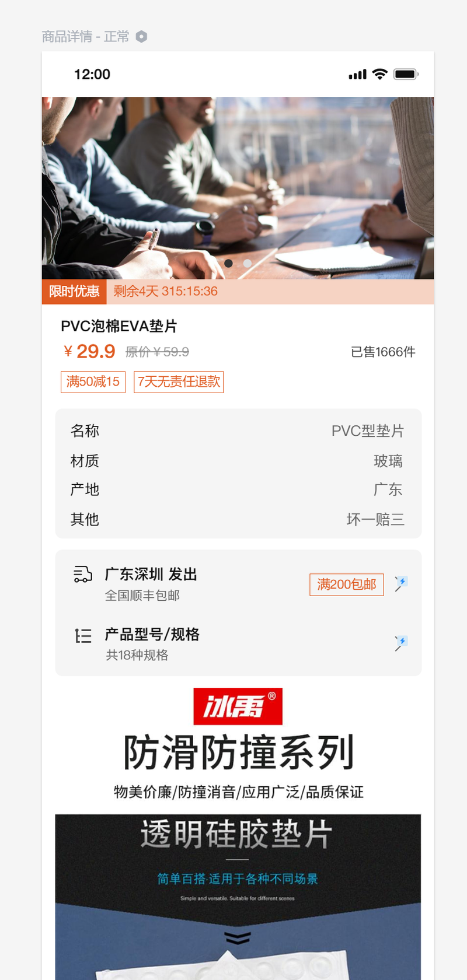The width and height of the screenshot is (467, 980).
Task: Click the 限时优惠 label
Action: coord(74,292)
